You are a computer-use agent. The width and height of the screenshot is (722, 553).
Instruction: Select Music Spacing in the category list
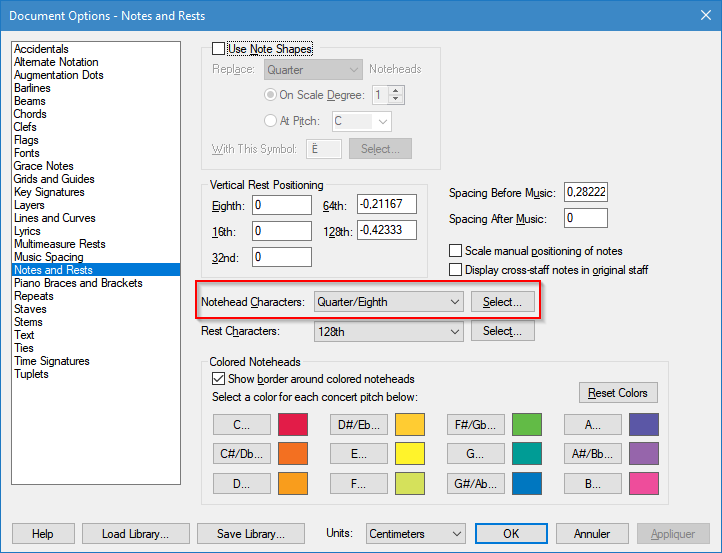(48, 257)
